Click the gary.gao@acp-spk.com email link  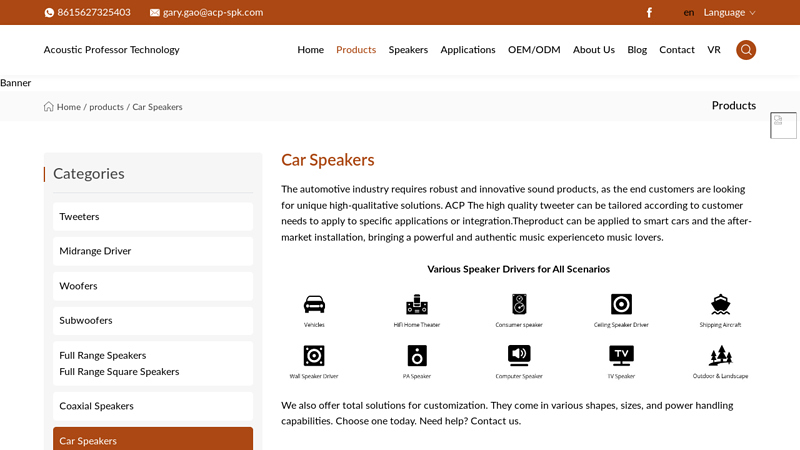pyautogui.click(x=213, y=12)
